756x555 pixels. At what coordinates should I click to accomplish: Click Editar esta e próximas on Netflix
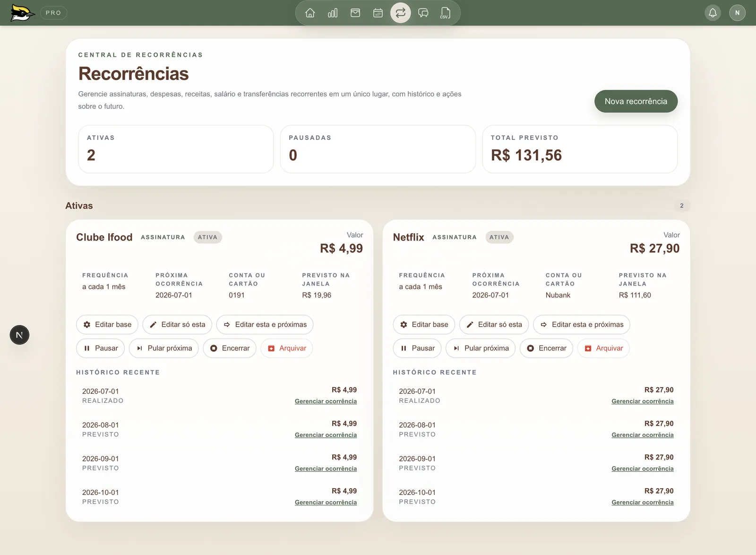pyautogui.click(x=582, y=325)
